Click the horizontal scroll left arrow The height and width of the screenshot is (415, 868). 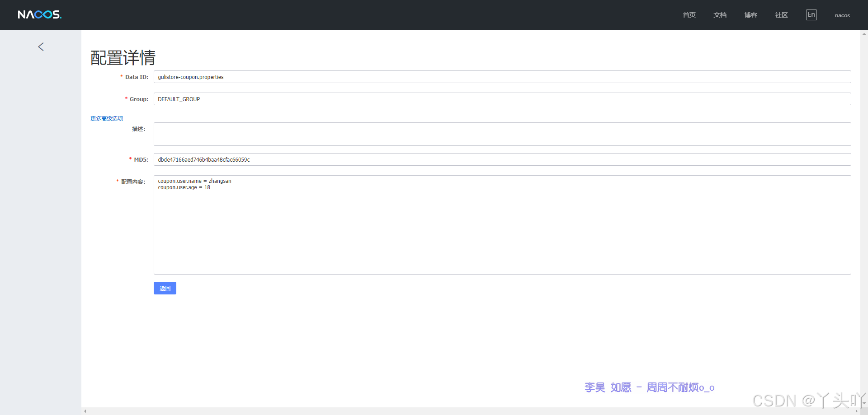click(85, 410)
